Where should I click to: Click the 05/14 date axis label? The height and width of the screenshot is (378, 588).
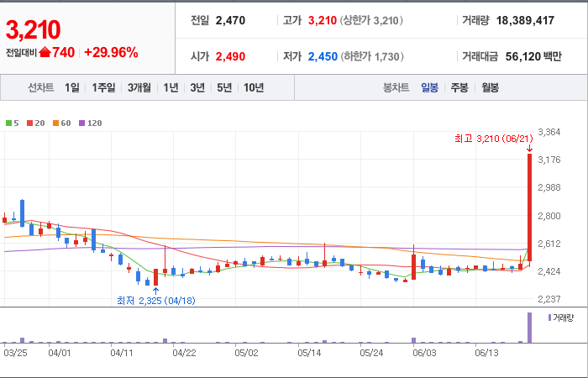(309, 354)
